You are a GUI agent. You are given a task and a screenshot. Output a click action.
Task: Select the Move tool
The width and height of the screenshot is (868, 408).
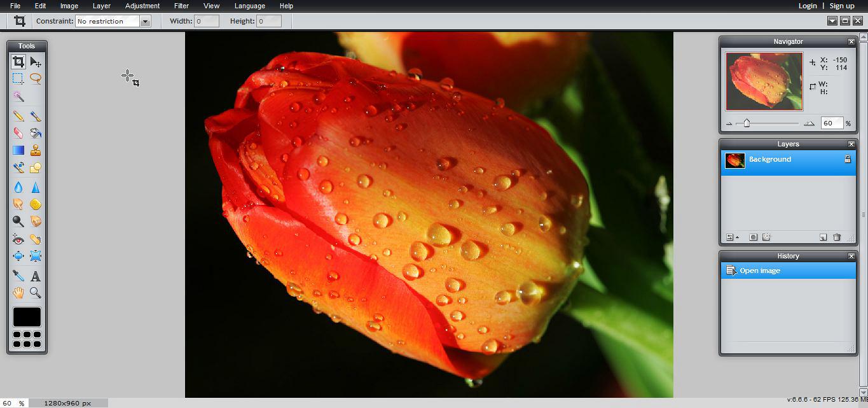36,62
